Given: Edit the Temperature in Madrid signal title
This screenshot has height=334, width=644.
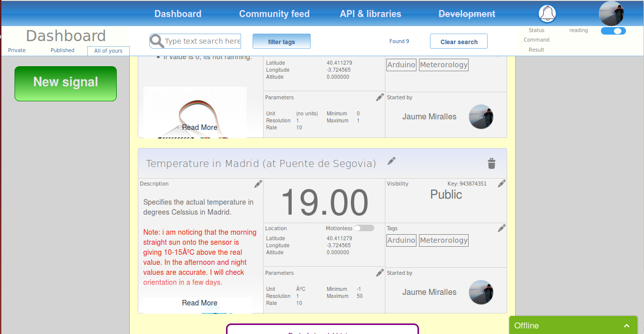Looking at the screenshot, I should pos(391,161).
